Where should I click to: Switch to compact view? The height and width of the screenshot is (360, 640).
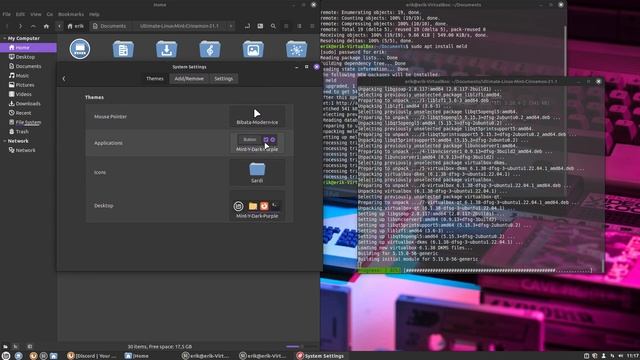[x=312, y=26]
